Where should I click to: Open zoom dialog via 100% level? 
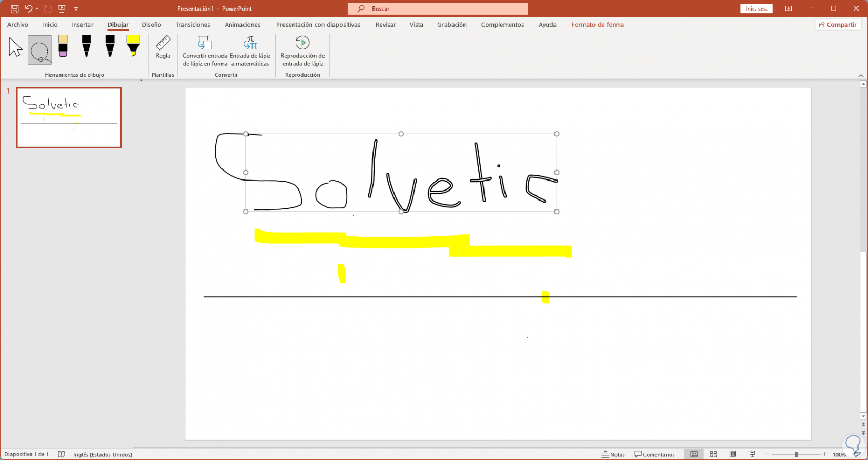click(x=840, y=455)
